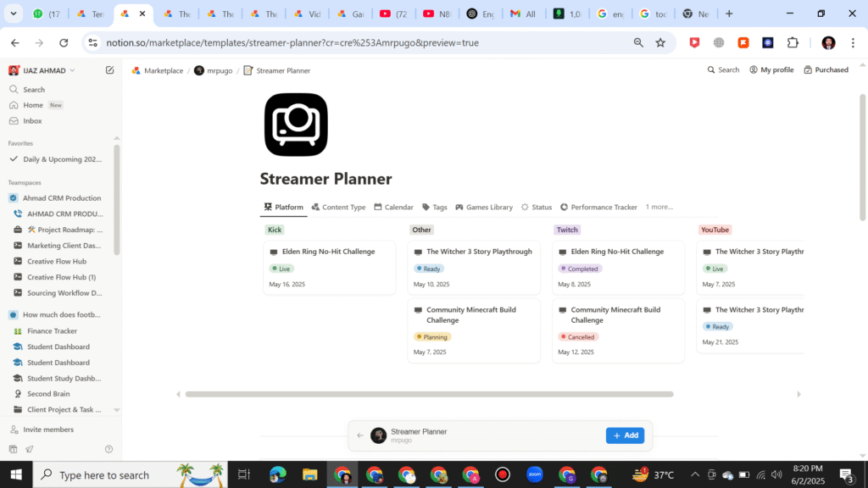The image size is (868, 488).
Task: Open the Calendar view tab
Action: tap(393, 207)
